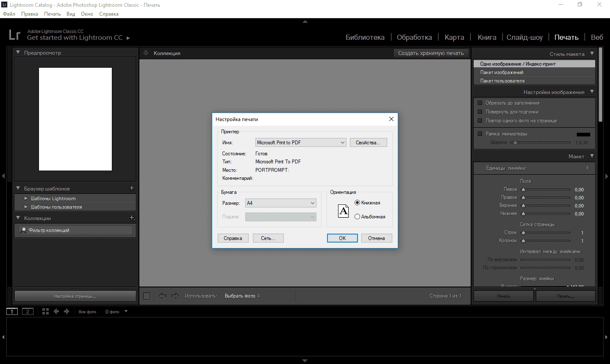This screenshot has width=610, height=364.
Task: Open grid view icon in filmstrip bar
Action: point(46,312)
